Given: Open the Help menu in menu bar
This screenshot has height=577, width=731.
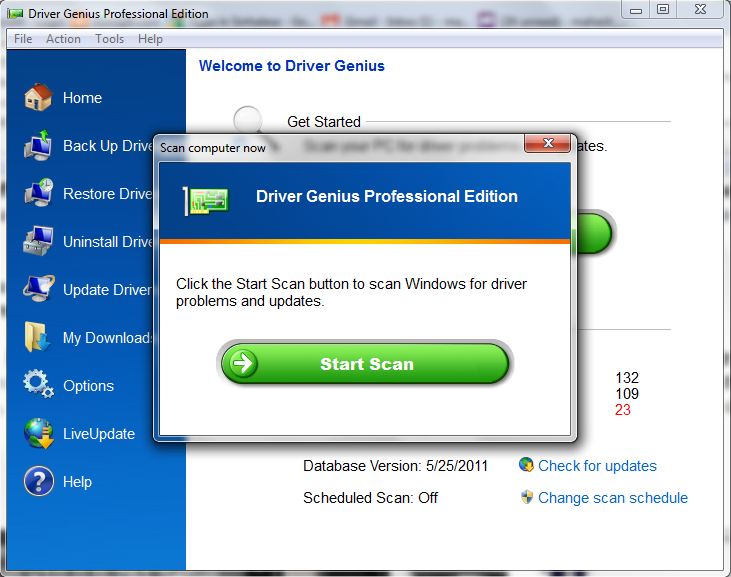Looking at the screenshot, I should (150, 39).
